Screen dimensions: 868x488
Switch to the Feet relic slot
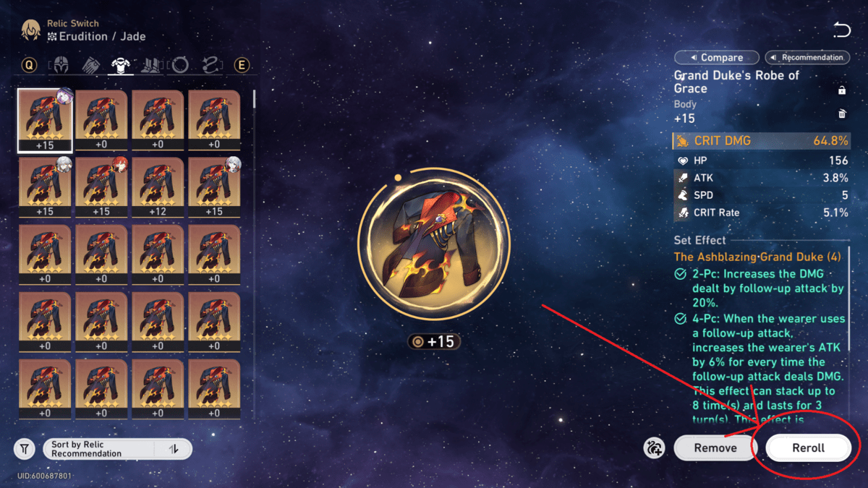pyautogui.click(x=151, y=65)
